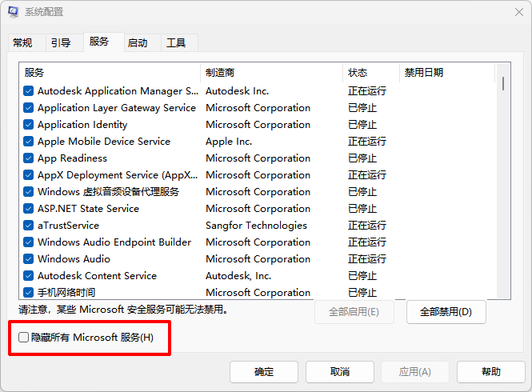Close the 系统配置 dialog

(x=518, y=12)
